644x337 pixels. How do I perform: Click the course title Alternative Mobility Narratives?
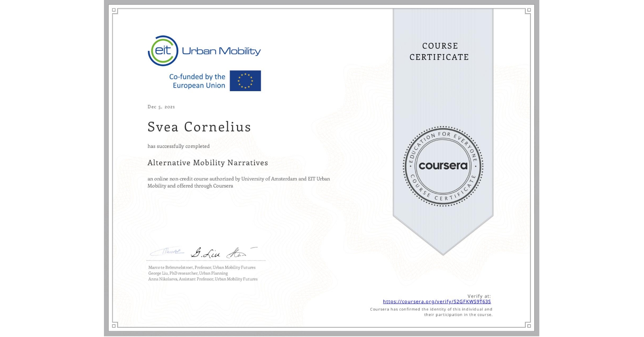click(x=208, y=163)
